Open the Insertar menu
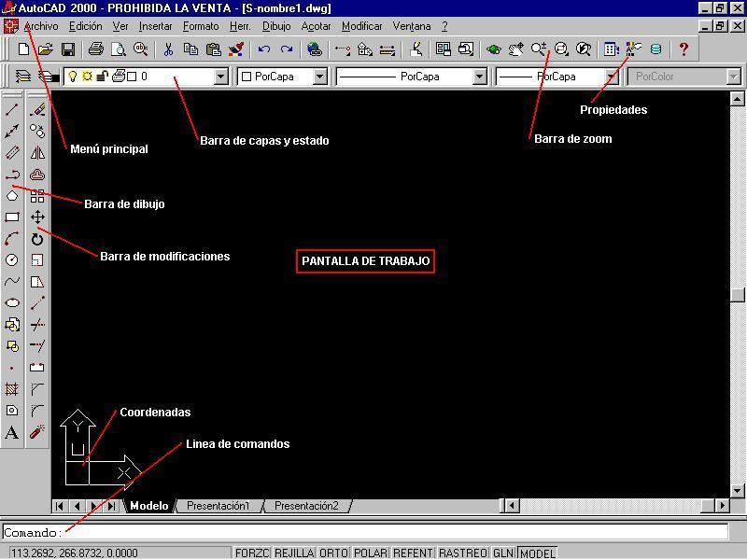The height and width of the screenshot is (560, 747). point(155,26)
